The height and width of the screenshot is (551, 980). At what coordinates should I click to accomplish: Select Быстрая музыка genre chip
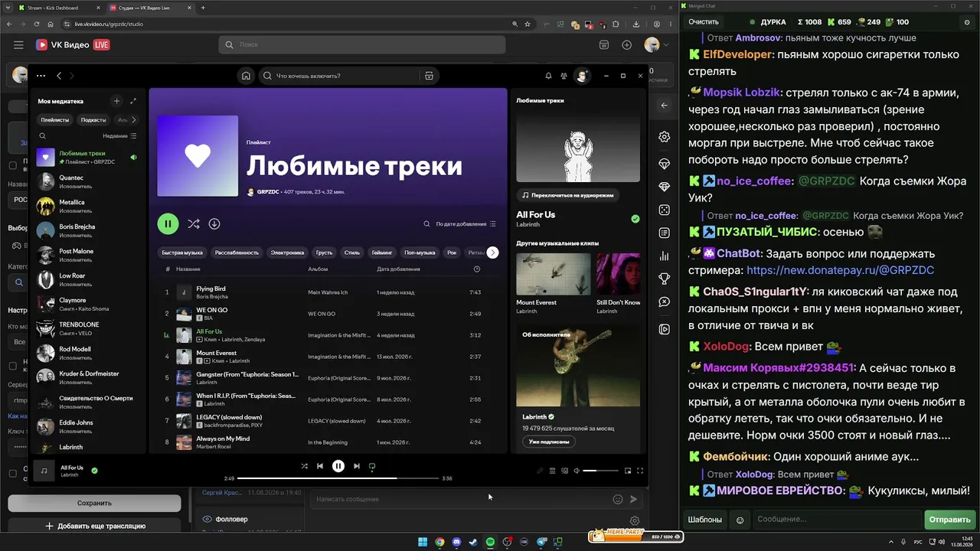point(182,253)
